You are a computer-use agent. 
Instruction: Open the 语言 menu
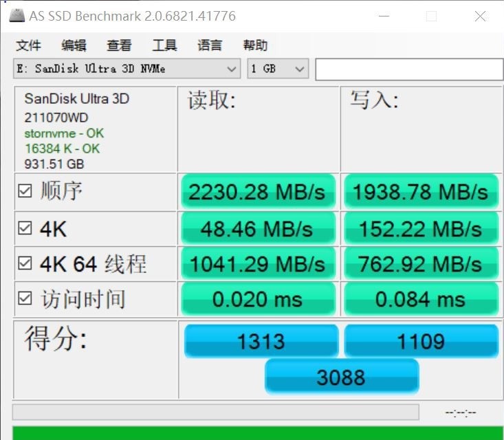point(210,45)
